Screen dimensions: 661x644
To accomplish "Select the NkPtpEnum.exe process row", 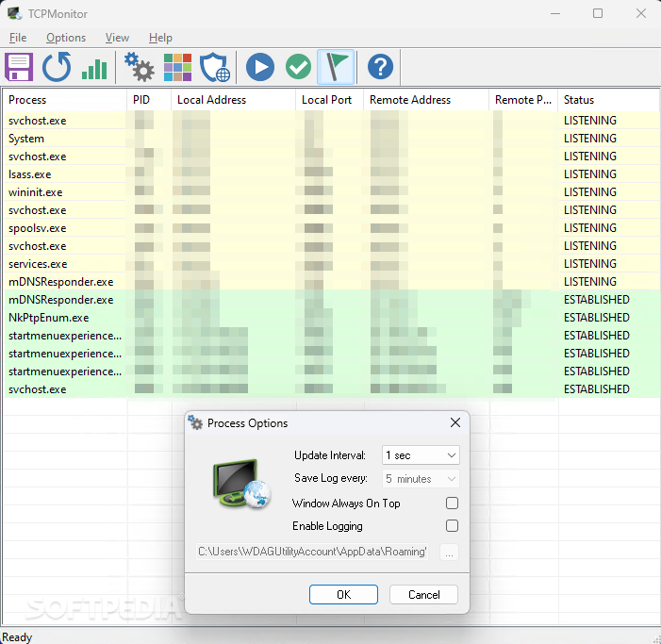I will [x=331, y=318].
